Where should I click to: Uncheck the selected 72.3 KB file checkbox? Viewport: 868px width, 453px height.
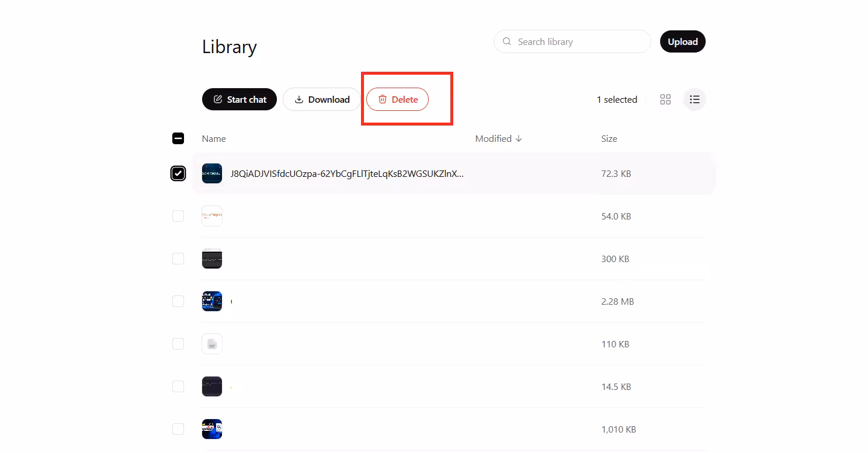tap(178, 173)
